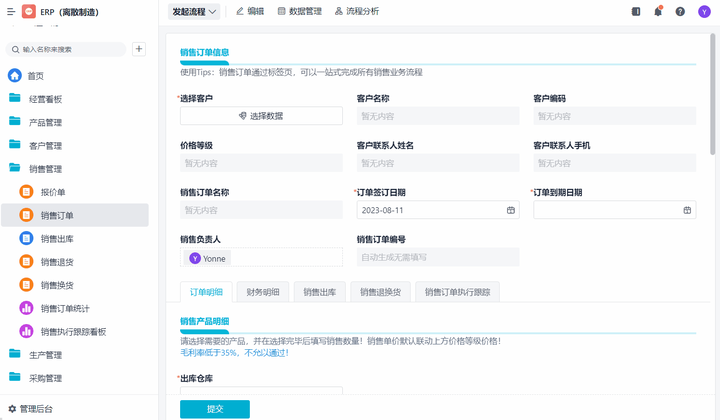Click the 选择数据 button
The image size is (720, 420).
click(261, 116)
